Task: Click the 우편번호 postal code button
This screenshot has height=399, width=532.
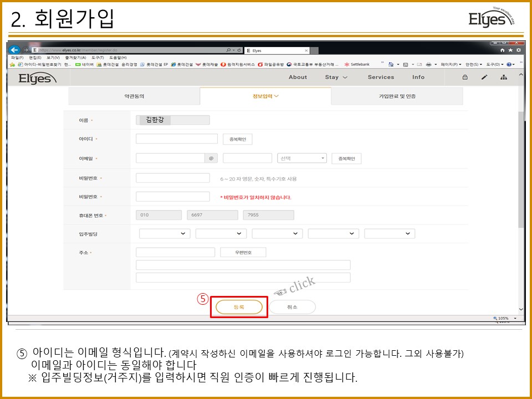Action: point(243,253)
